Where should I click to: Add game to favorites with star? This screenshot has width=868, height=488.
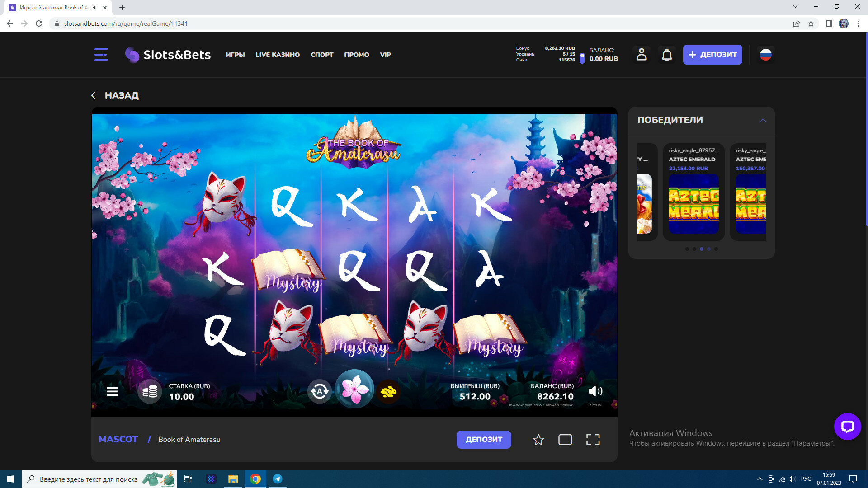pyautogui.click(x=538, y=440)
